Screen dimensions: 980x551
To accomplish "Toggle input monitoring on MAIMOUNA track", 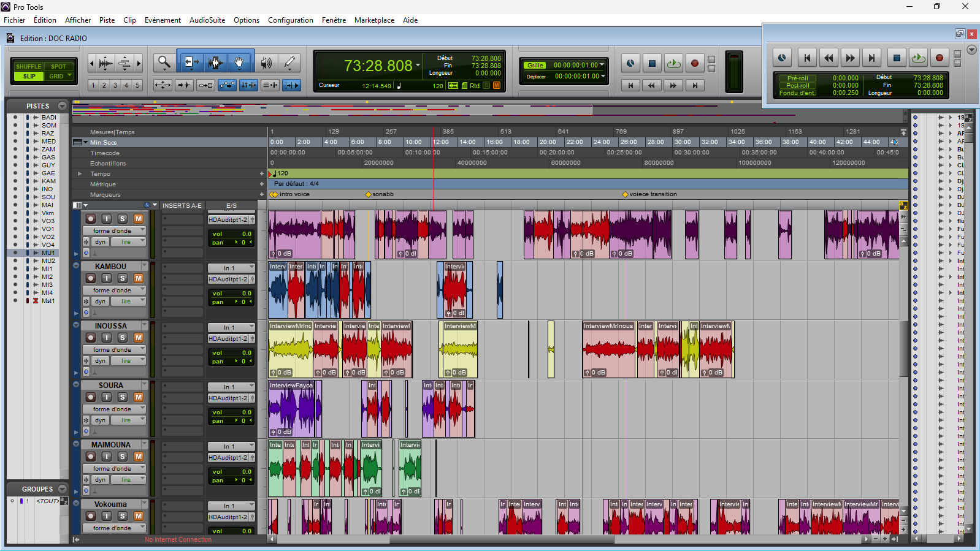I will click(x=107, y=457).
